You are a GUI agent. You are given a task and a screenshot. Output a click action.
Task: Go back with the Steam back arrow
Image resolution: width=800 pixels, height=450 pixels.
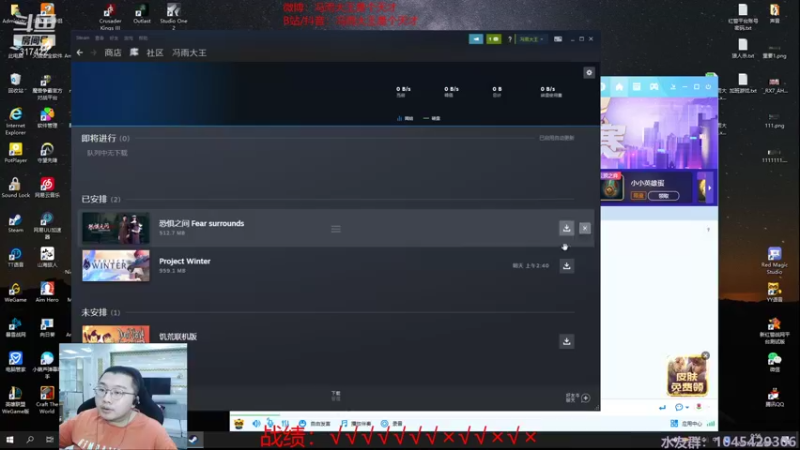coord(80,53)
